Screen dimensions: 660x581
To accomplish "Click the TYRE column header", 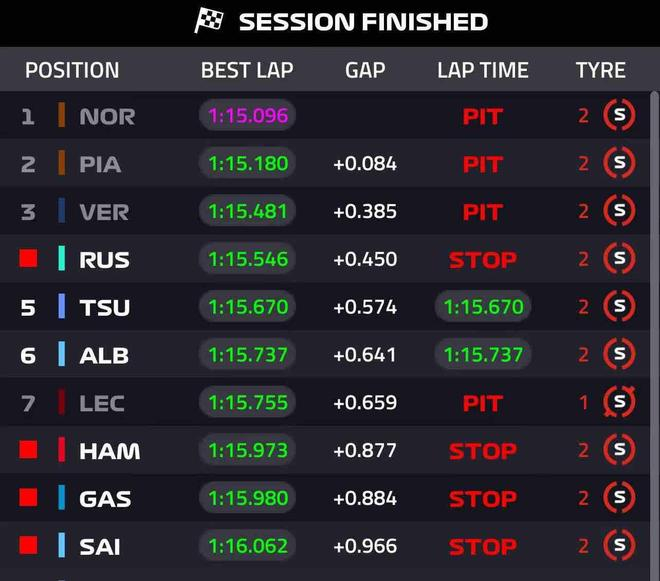I will coord(600,70).
